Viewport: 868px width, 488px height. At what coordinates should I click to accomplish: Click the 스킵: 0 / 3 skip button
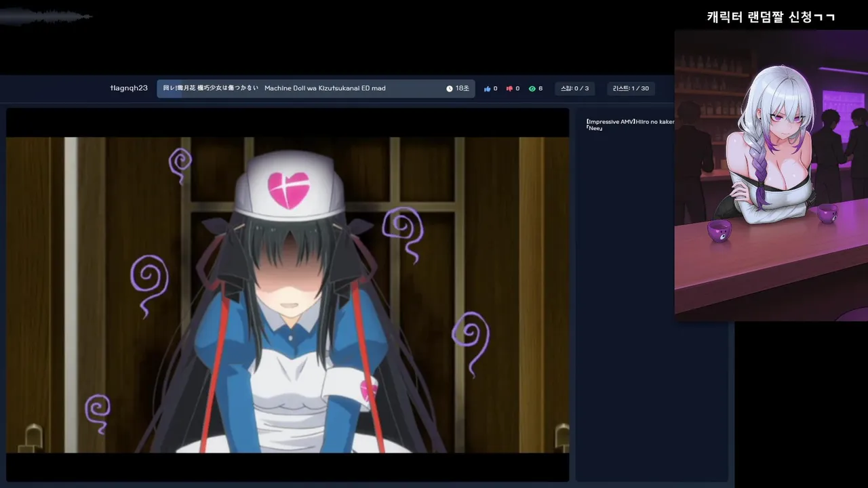574,89
